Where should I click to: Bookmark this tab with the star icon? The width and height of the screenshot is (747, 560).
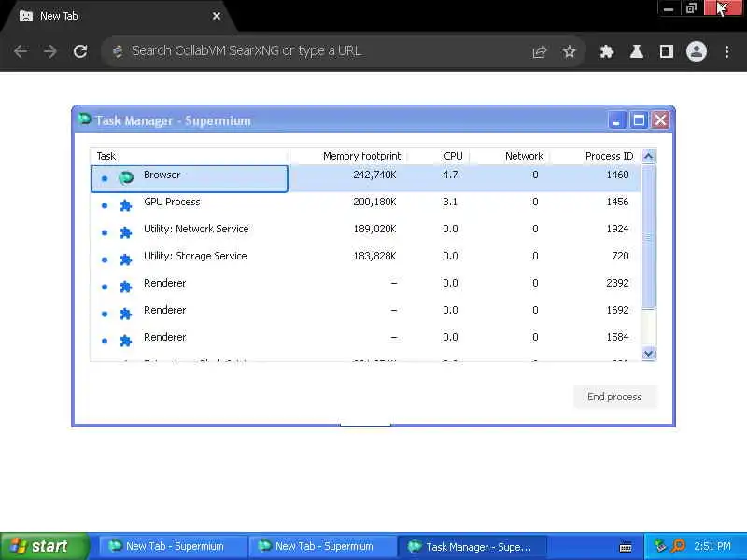570,51
